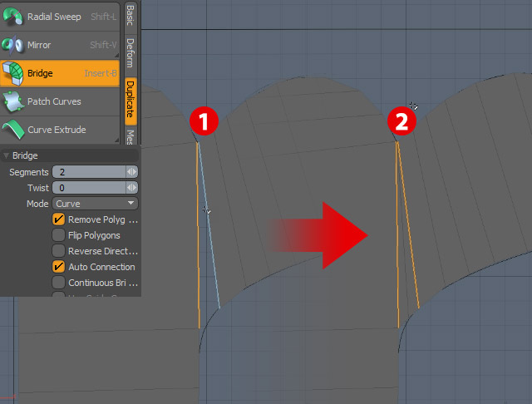Click the Shift-L shortcut text

103,17
